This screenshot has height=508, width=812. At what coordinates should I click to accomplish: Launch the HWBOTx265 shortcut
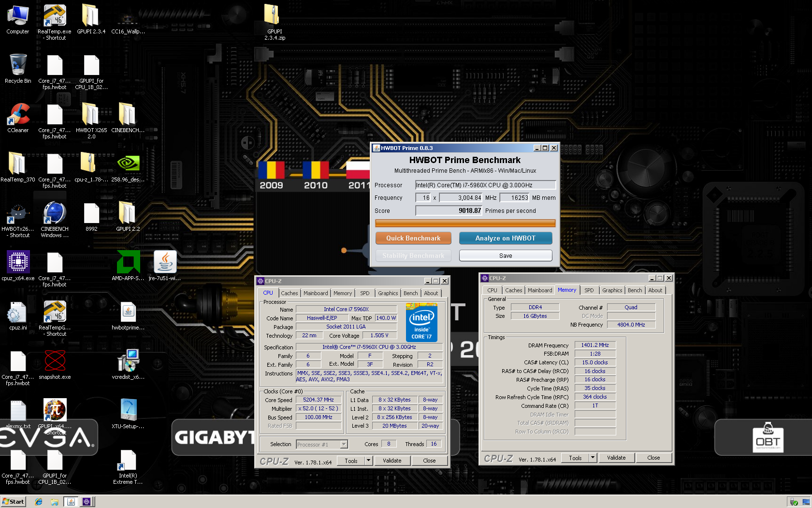18,220
